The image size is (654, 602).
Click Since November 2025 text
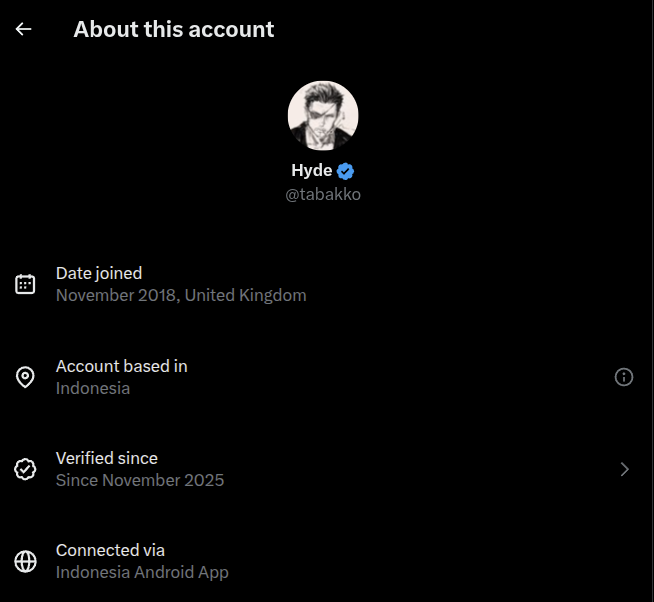(140, 480)
